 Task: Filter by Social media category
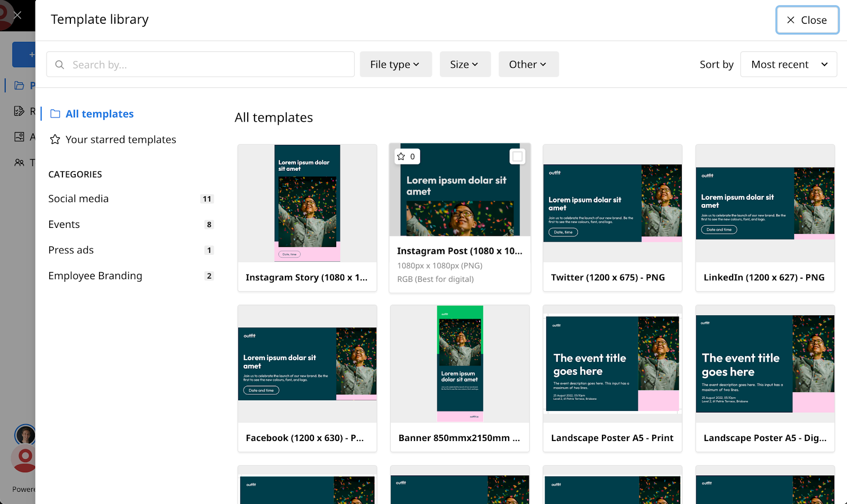131,199
